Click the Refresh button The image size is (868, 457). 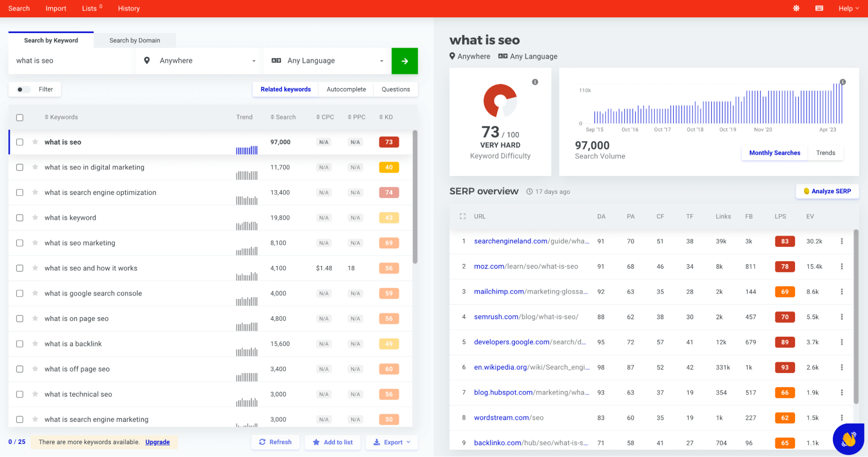point(275,442)
